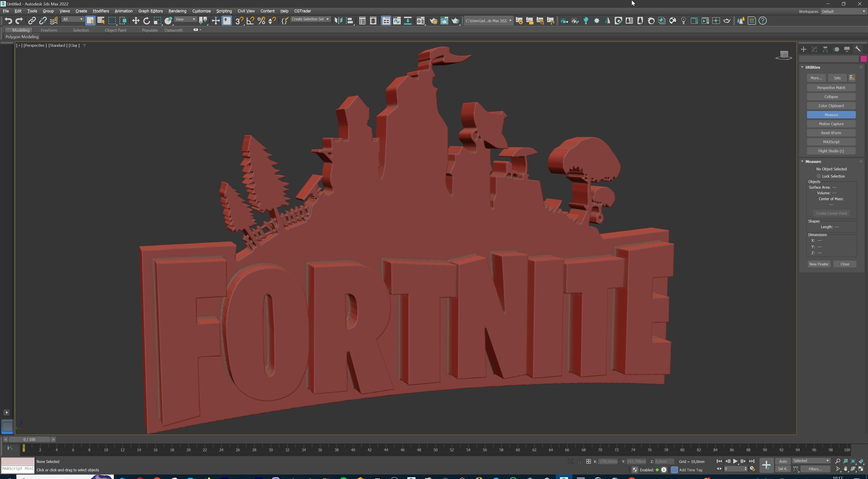
Task: Open the Modifiers menu
Action: 100,11
